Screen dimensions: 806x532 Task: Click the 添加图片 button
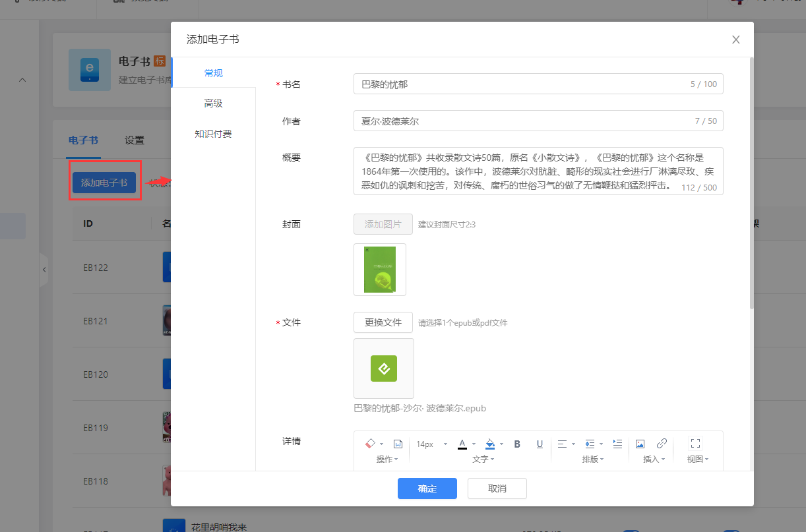tap(383, 224)
